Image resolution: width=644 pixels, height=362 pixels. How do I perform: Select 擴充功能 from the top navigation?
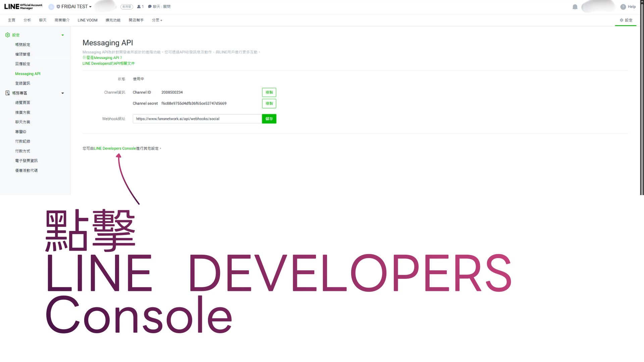(x=113, y=20)
